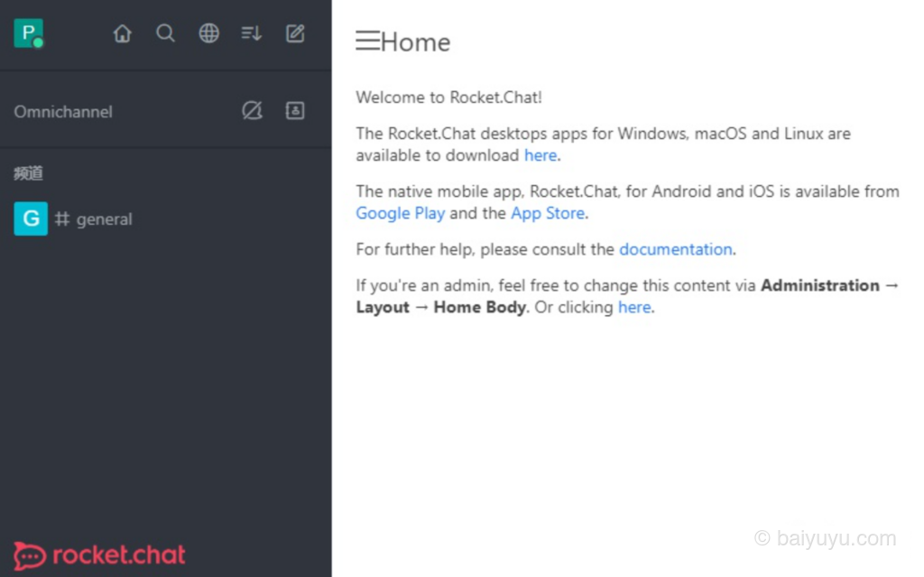Expand the Omnichannel section header
Viewport: 924px width, 577px height.
pyautogui.click(x=63, y=111)
